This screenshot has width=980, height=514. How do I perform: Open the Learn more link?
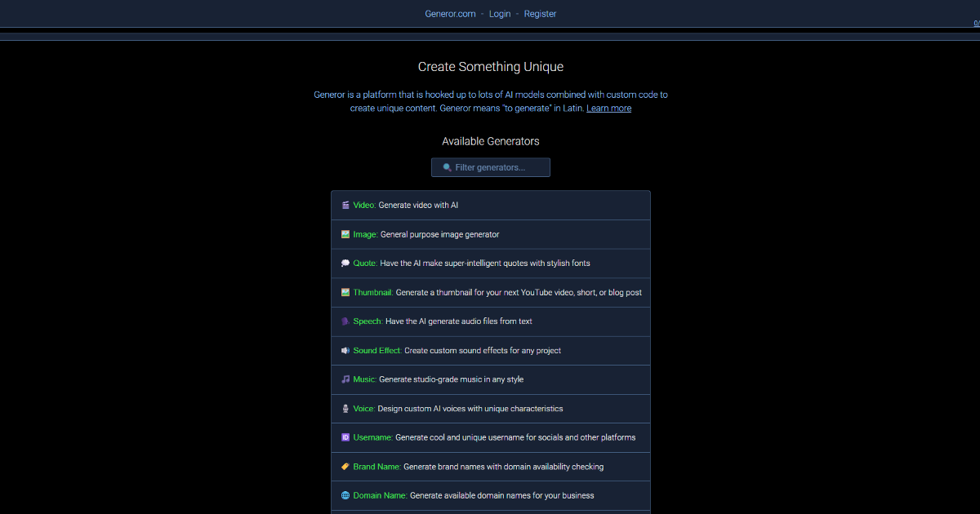(608, 108)
